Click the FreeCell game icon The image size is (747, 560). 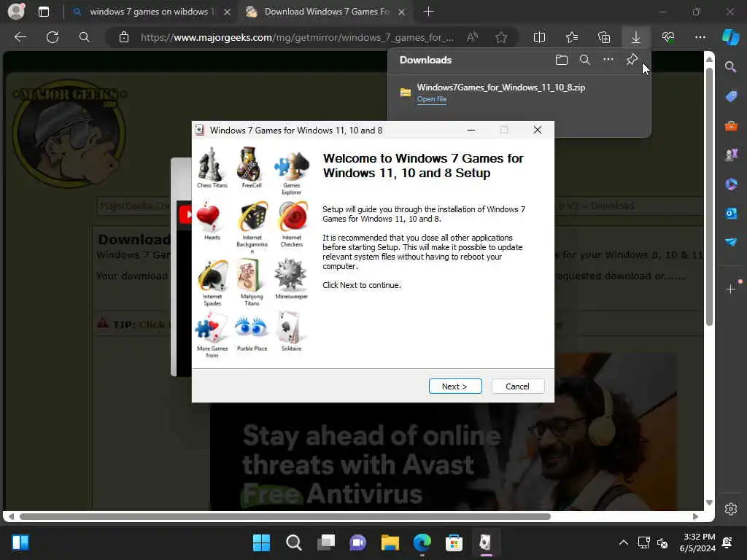pyautogui.click(x=251, y=168)
